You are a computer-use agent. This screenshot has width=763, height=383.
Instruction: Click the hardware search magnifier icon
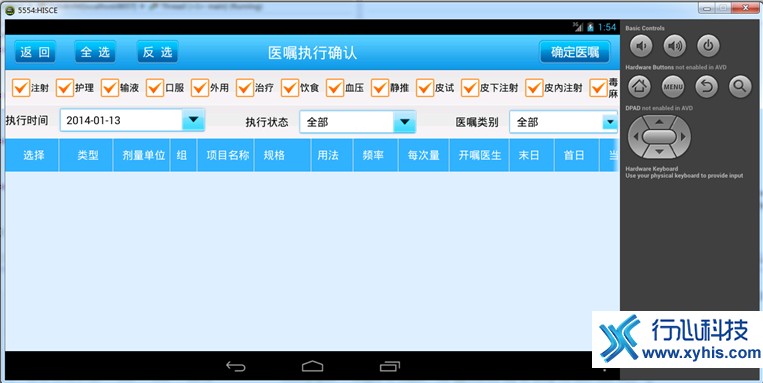tap(740, 87)
